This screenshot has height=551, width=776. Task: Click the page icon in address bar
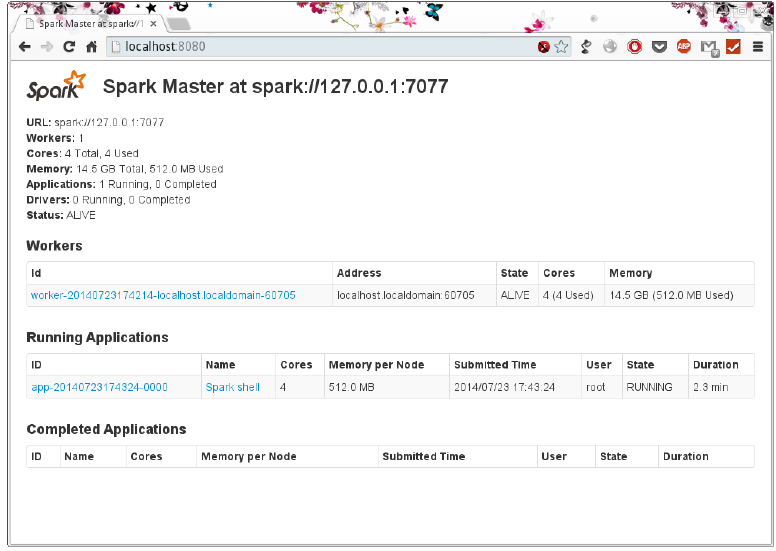click(116, 47)
